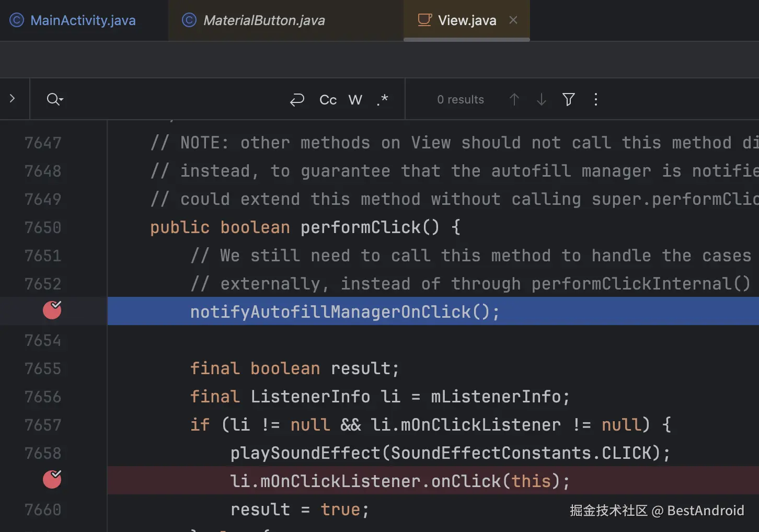Click the '0 results' search count

point(461,100)
